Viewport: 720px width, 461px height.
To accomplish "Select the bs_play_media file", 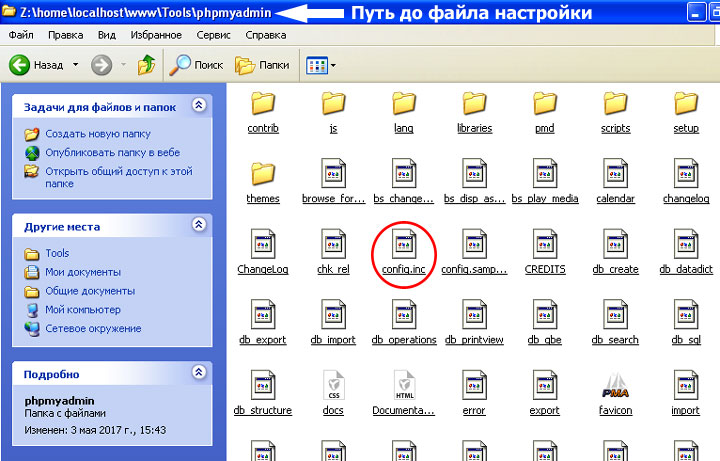I will [x=545, y=182].
